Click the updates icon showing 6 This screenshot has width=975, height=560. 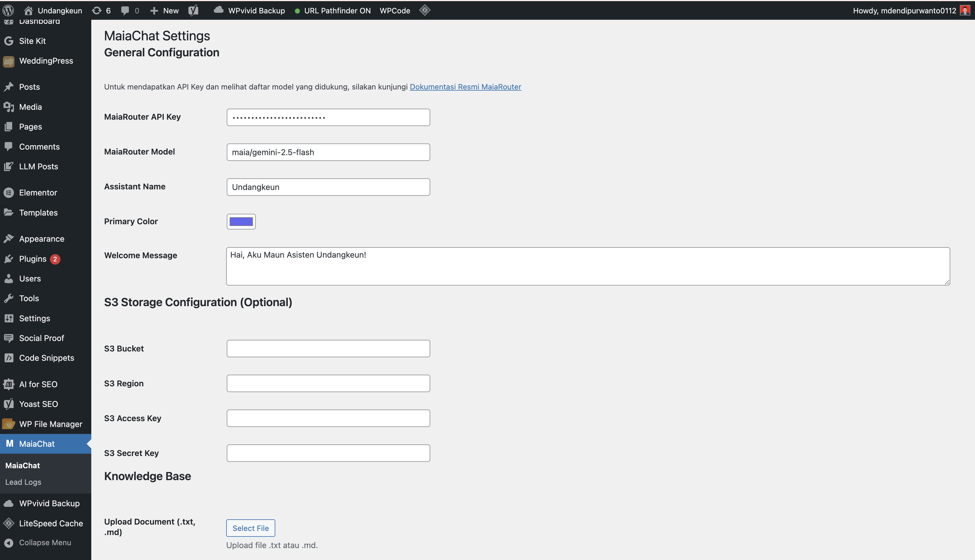[97, 10]
